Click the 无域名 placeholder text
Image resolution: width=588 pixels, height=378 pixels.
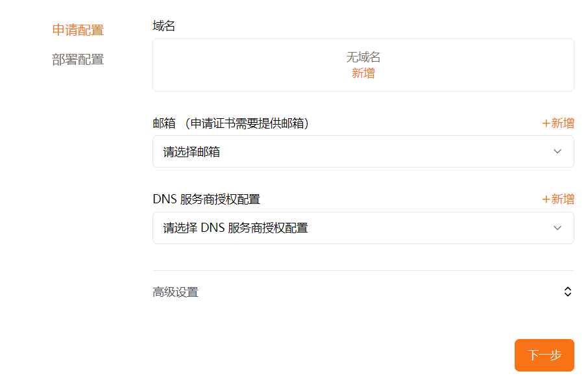[x=363, y=57]
